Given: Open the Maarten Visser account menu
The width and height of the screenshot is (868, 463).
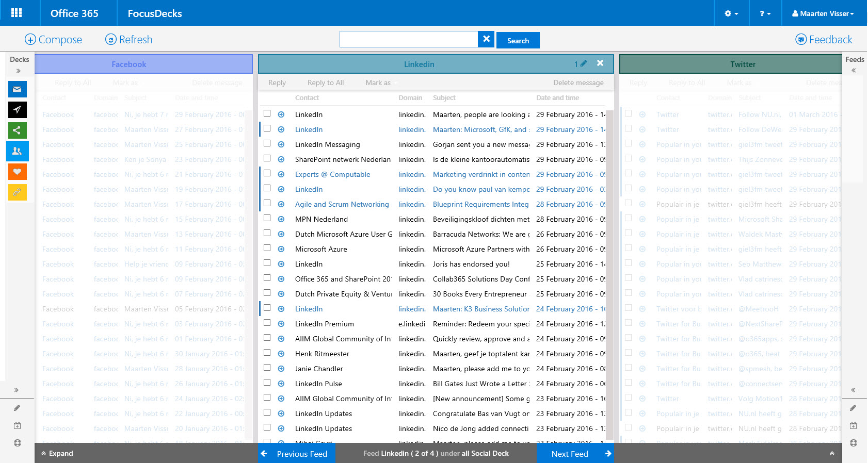Looking at the screenshot, I should [x=823, y=13].
